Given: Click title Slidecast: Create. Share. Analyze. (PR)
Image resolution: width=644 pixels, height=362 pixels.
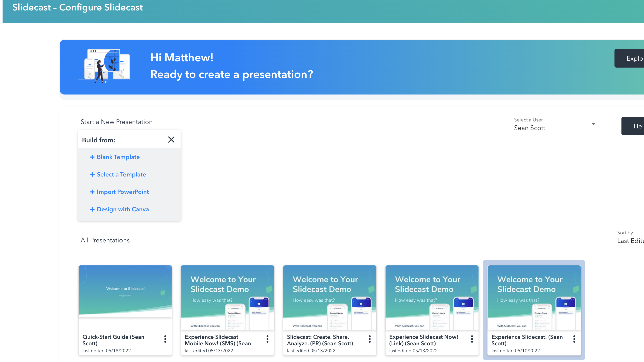Looking at the screenshot, I should click(320, 340).
